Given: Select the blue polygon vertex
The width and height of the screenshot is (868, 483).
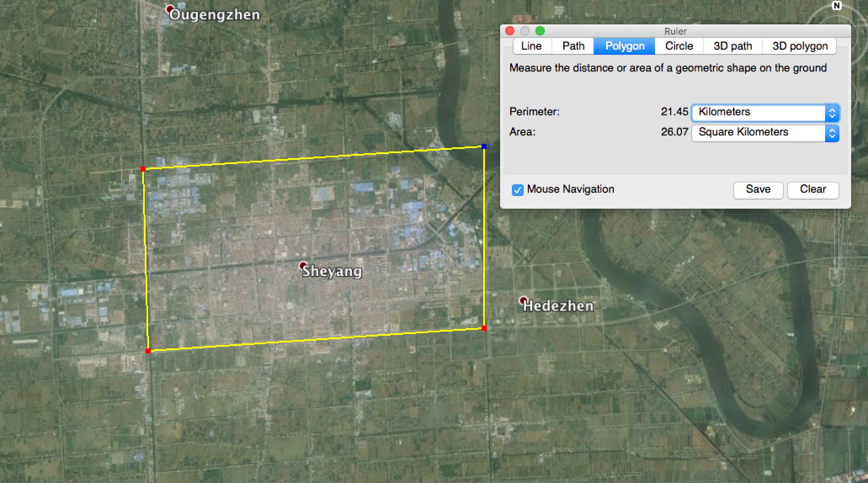Looking at the screenshot, I should pyautogui.click(x=484, y=146).
